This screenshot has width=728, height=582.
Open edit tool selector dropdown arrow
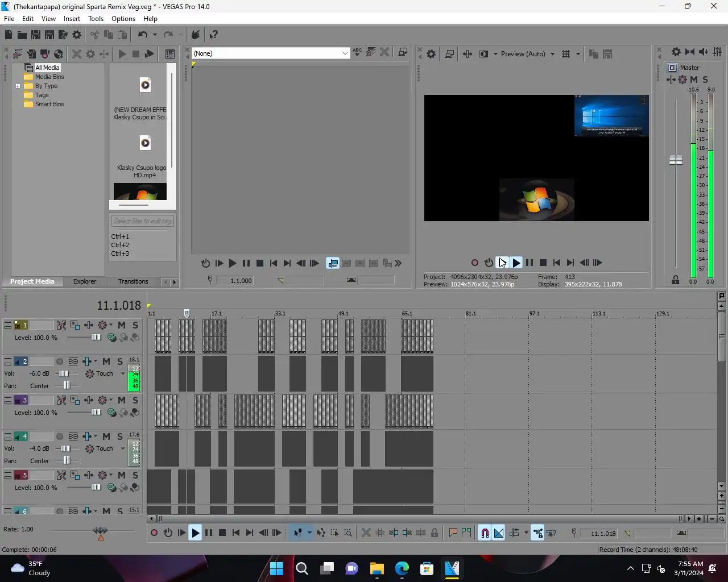(309, 533)
